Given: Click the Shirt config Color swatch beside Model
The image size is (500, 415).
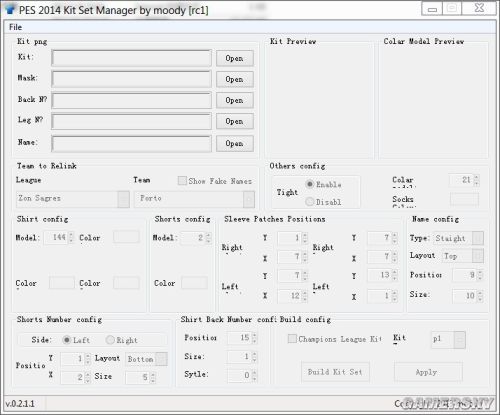Looking at the screenshot, I should point(126,237).
